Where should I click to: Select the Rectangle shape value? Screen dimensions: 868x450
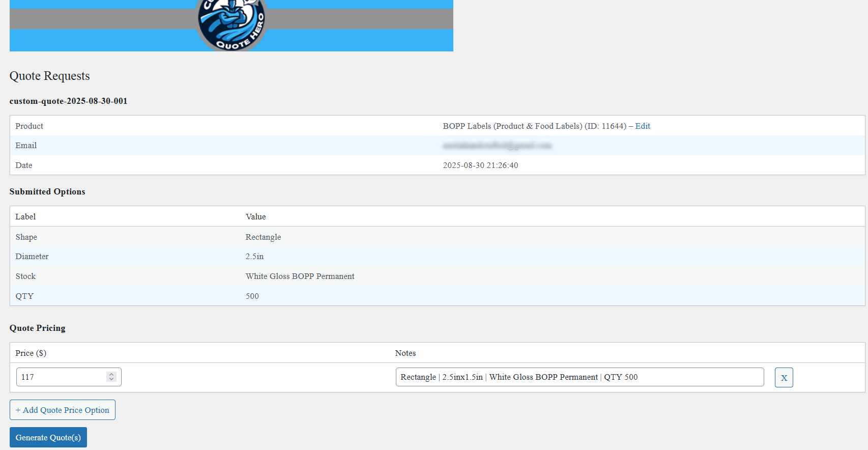click(x=263, y=237)
